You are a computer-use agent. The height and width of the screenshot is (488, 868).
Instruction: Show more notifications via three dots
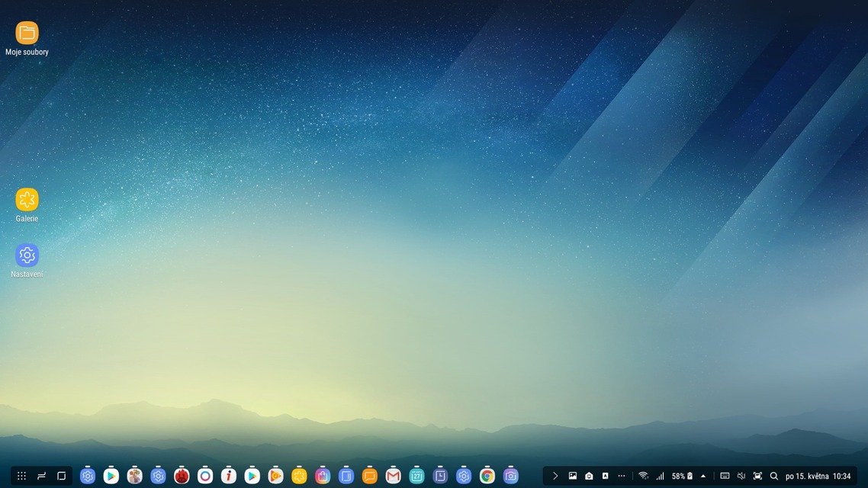point(622,476)
